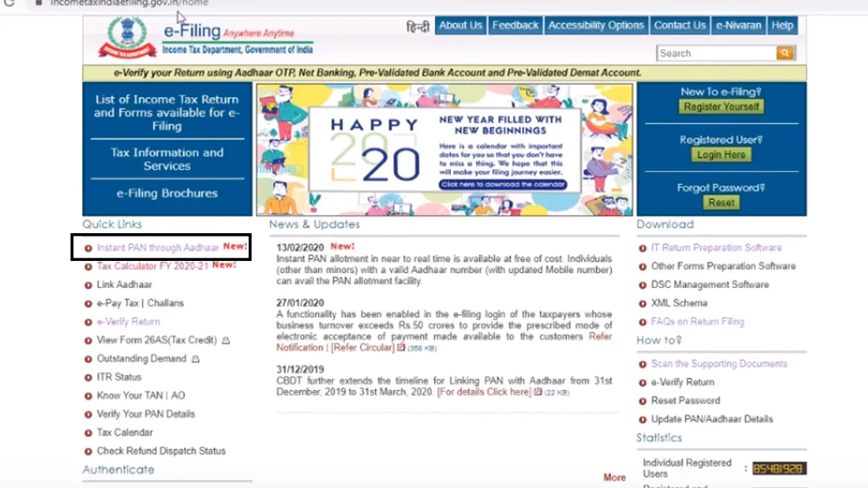
Task: Open View Form 26AS (Tax Credit)
Action: point(157,340)
